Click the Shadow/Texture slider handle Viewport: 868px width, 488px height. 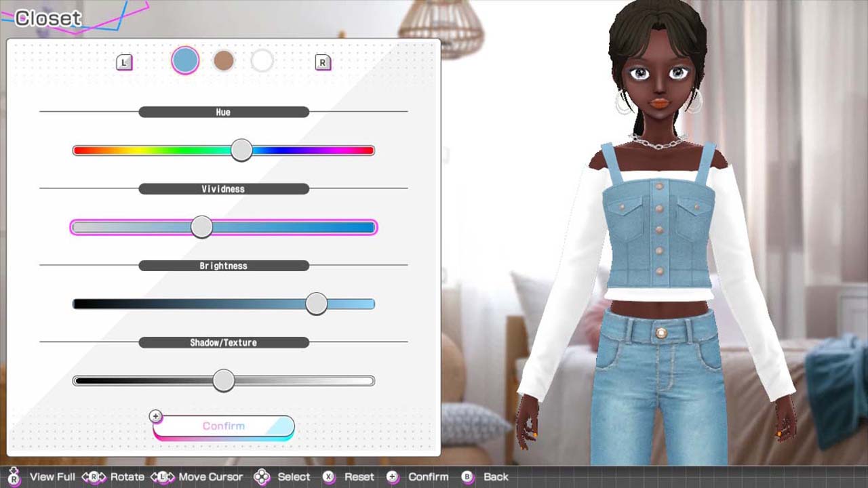click(x=224, y=381)
